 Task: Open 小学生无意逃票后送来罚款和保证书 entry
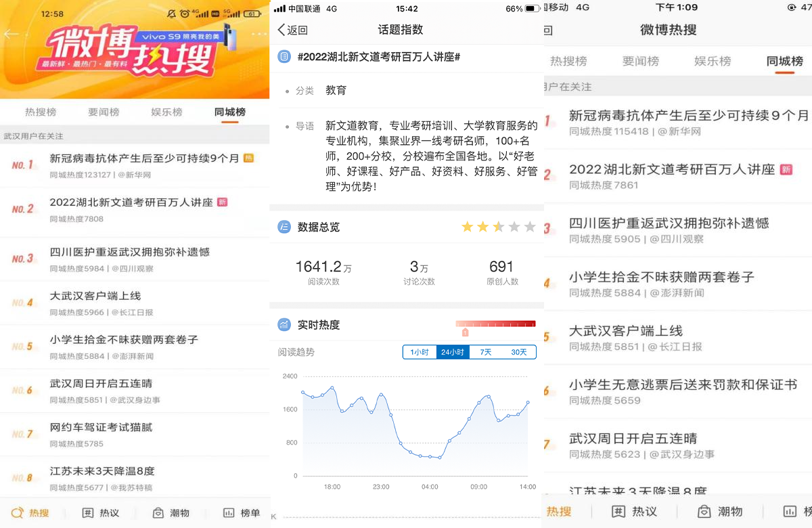683,384
